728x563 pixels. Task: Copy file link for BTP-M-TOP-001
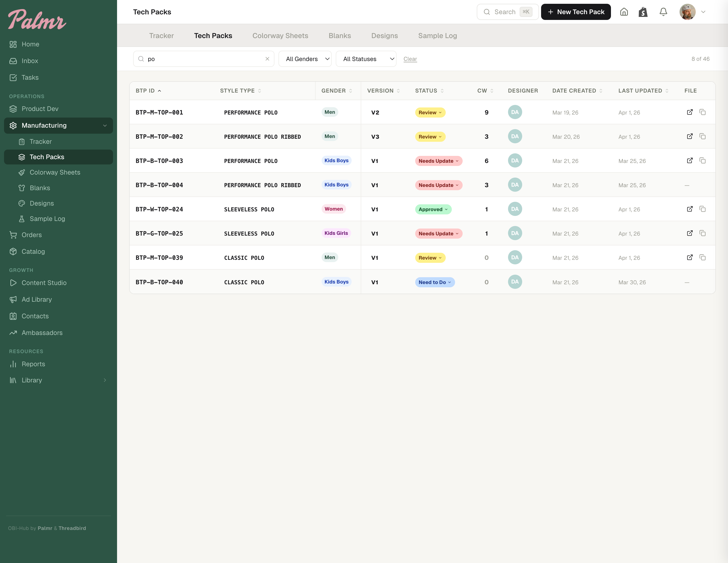[x=702, y=112]
